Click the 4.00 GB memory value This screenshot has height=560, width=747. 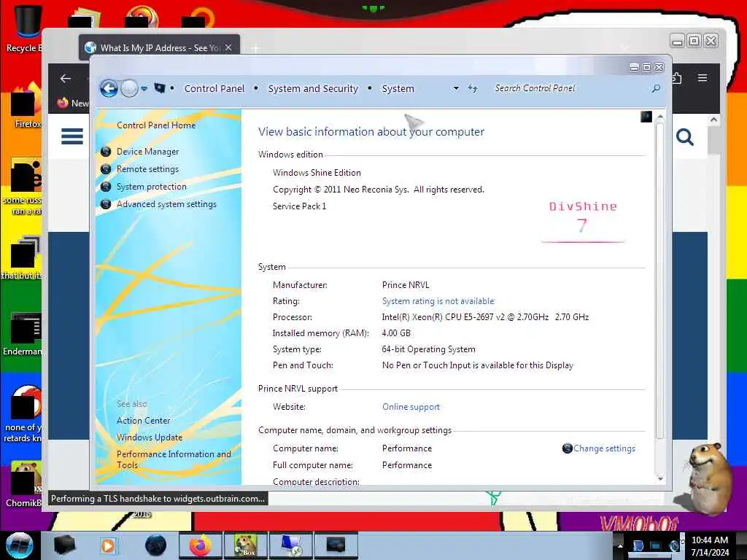click(396, 333)
